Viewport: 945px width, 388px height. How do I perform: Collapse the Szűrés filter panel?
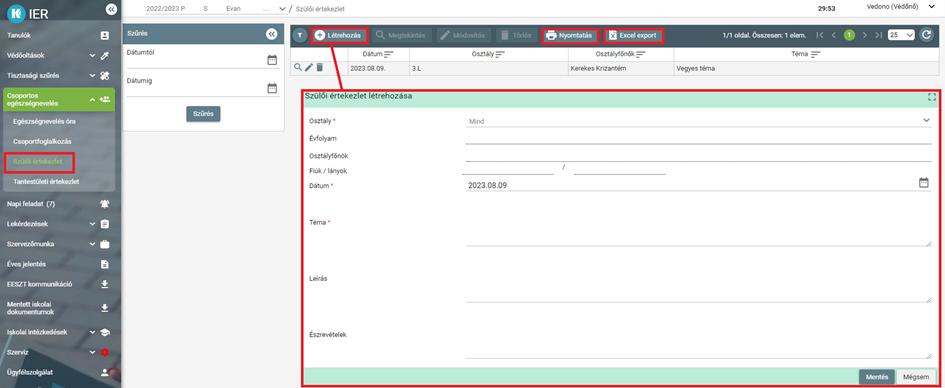coord(271,34)
